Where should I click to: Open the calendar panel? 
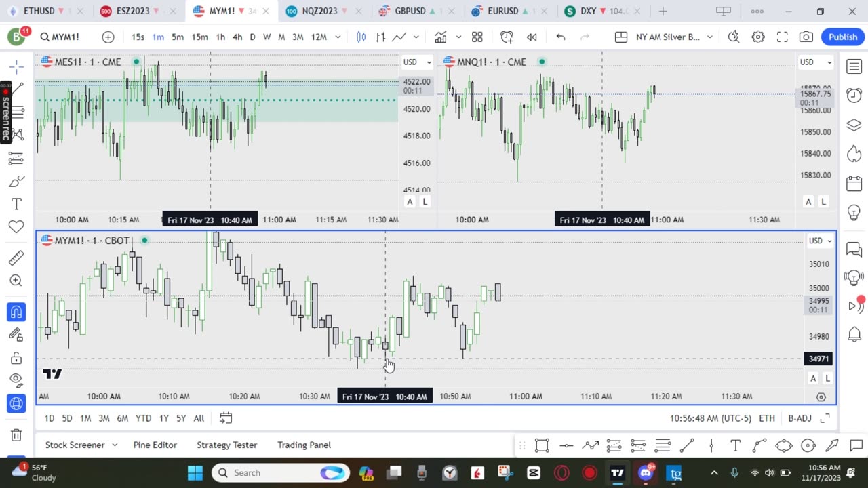pos(854,184)
